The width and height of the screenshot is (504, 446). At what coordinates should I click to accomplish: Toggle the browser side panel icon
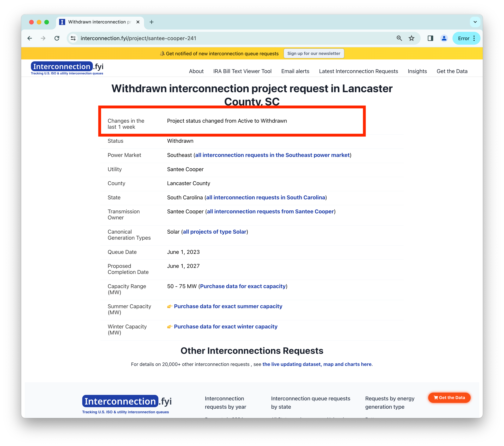click(x=430, y=38)
